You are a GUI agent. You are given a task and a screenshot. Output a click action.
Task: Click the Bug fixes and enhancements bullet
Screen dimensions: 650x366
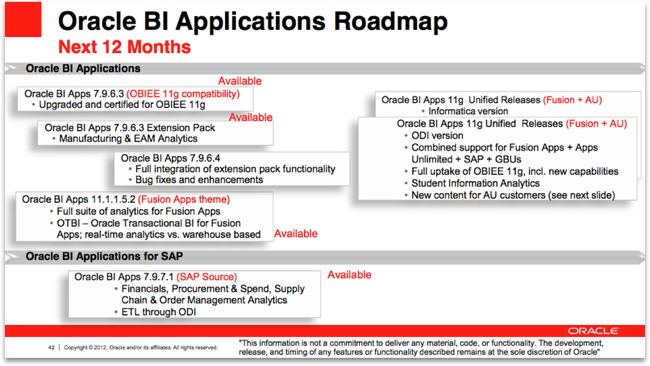(x=199, y=180)
